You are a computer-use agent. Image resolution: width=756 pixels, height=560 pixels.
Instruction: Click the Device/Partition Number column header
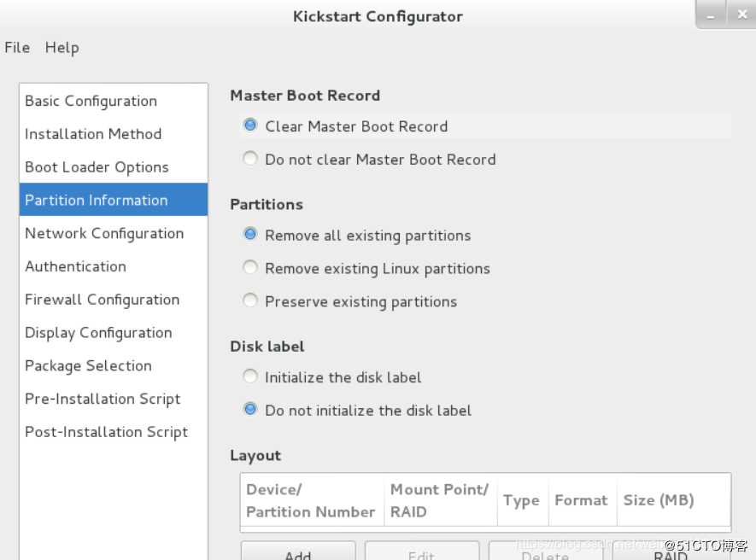coord(312,499)
